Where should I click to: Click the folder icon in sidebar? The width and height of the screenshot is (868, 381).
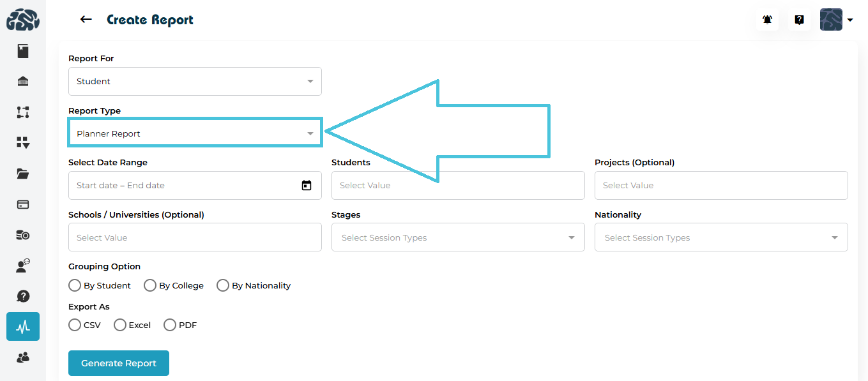click(x=23, y=174)
